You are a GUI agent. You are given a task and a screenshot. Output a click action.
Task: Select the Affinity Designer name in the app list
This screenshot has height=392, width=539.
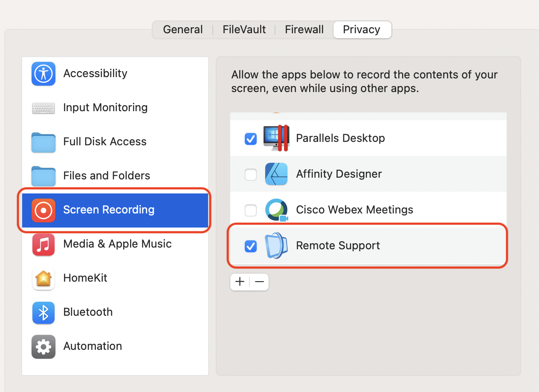[x=339, y=174]
